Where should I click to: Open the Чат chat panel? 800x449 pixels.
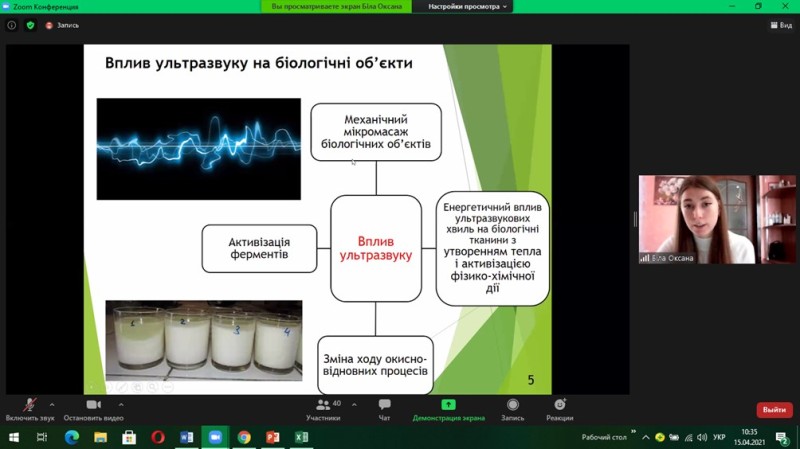[x=384, y=410]
